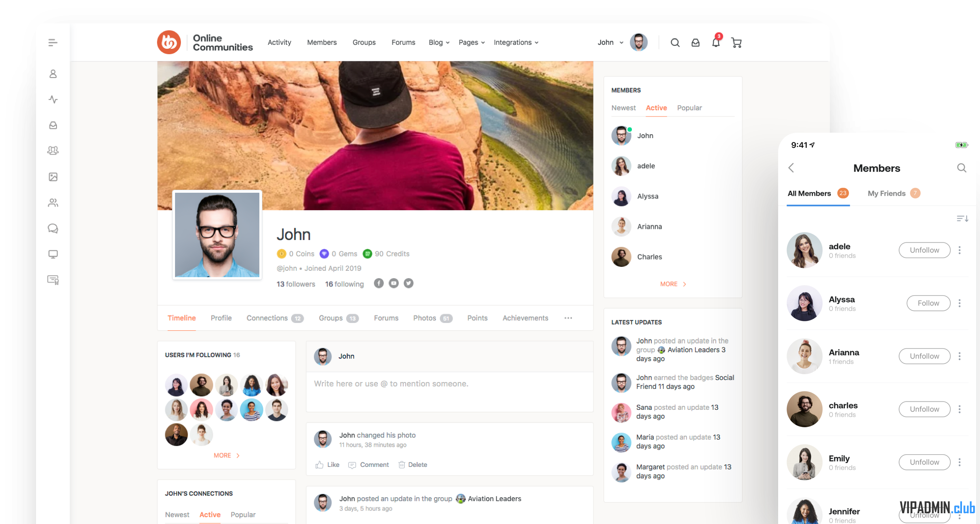Viewport: 980px width, 524px height.
Task: Unfollow Emily in mobile members list
Action: [924, 462]
